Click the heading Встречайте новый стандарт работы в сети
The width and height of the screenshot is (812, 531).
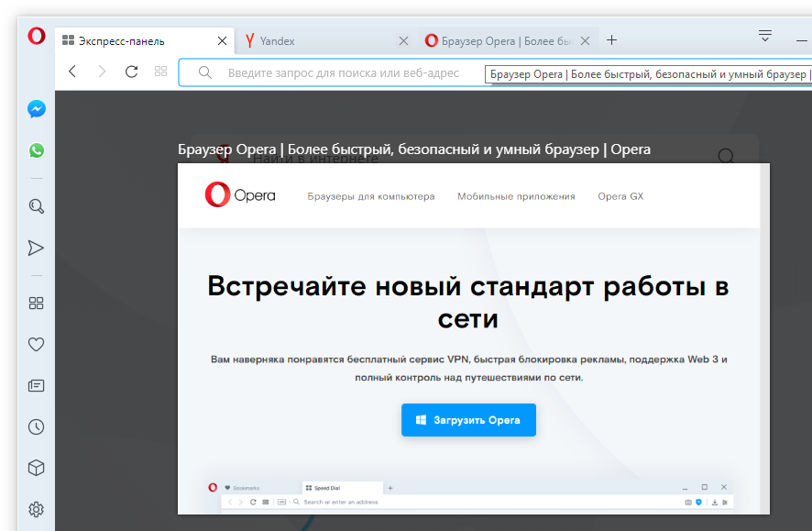click(x=468, y=302)
